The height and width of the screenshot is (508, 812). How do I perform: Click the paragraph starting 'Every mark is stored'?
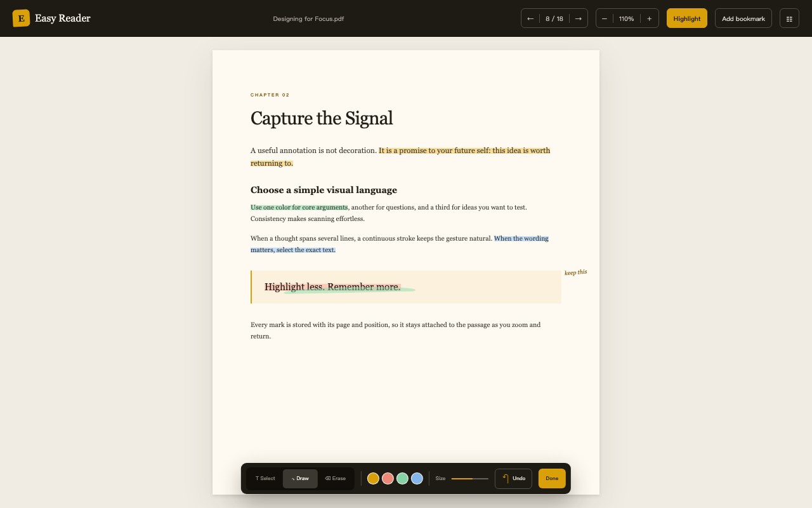click(396, 330)
